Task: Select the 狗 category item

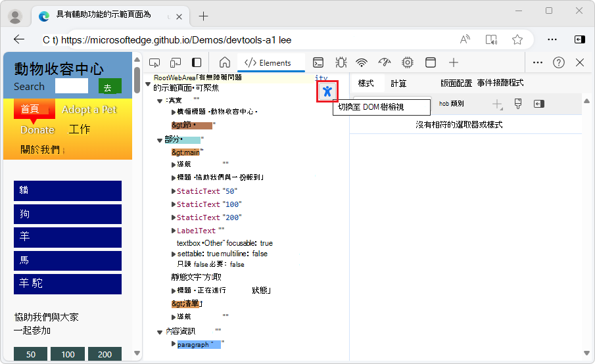Action: [x=68, y=214]
